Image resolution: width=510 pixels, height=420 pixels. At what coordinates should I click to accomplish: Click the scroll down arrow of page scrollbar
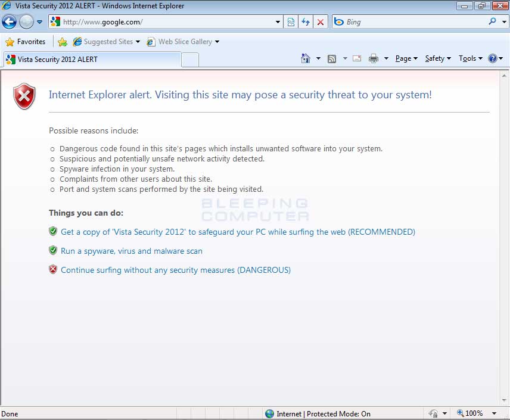tap(504, 400)
